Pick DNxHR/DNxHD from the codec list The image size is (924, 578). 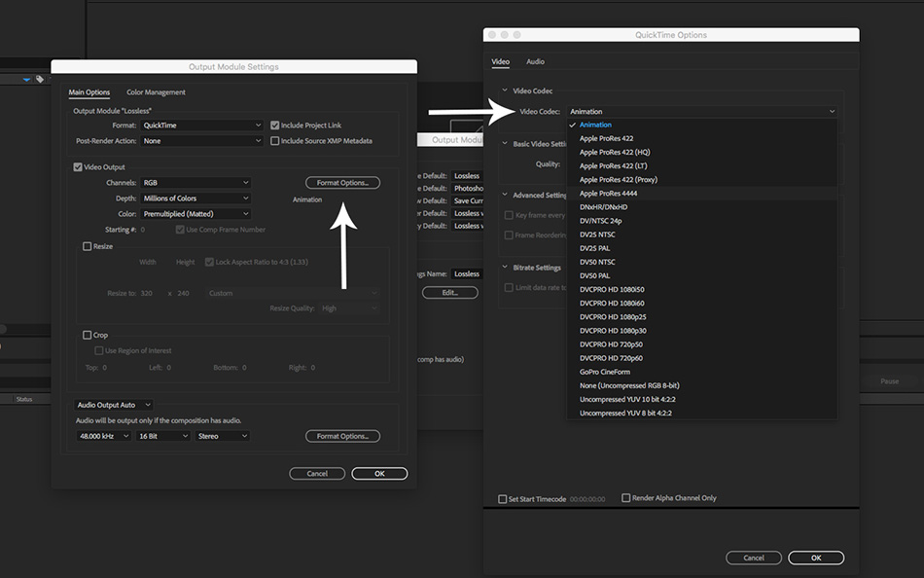[x=603, y=207]
